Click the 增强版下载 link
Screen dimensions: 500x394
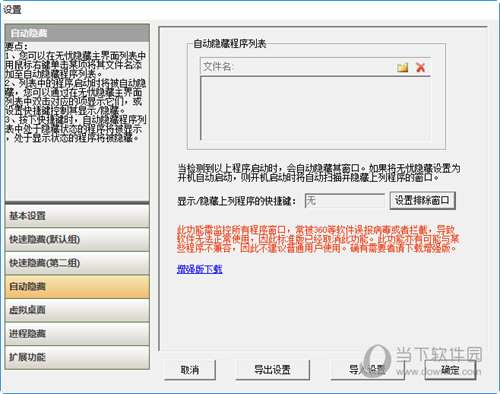pyautogui.click(x=199, y=269)
